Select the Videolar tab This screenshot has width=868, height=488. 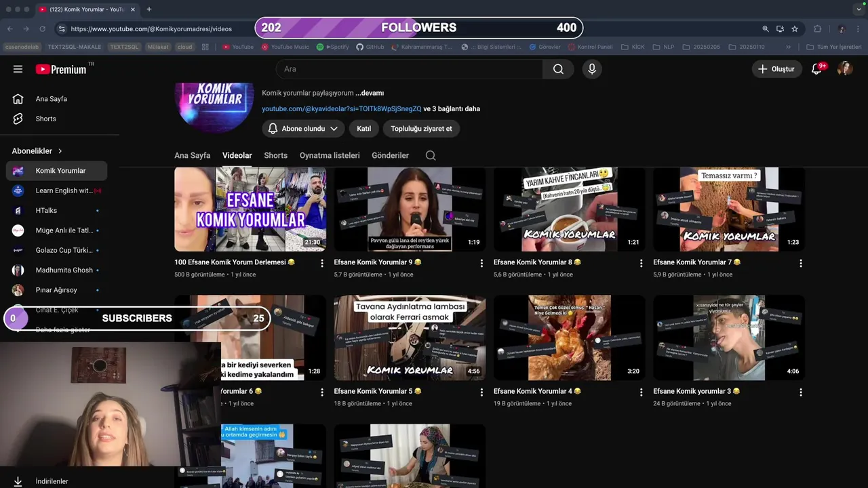pos(237,155)
